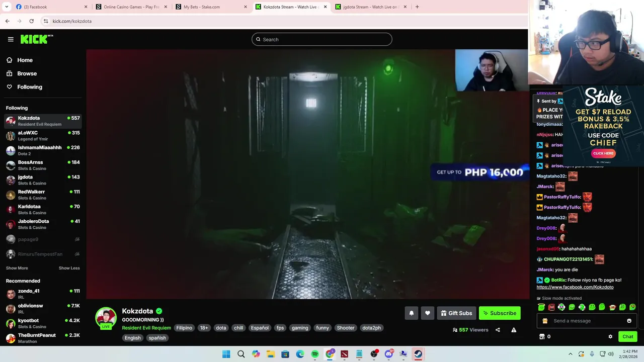Viewport: 644px width, 362px height.
Task: Click the KICK logo
Action: pyautogui.click(x=36, y=39)
